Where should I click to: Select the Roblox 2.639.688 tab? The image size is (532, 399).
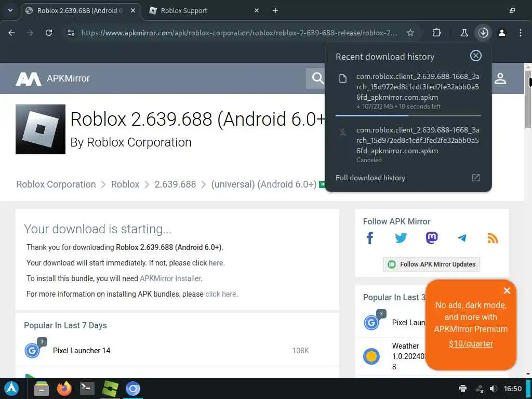(x=81, y=10)
